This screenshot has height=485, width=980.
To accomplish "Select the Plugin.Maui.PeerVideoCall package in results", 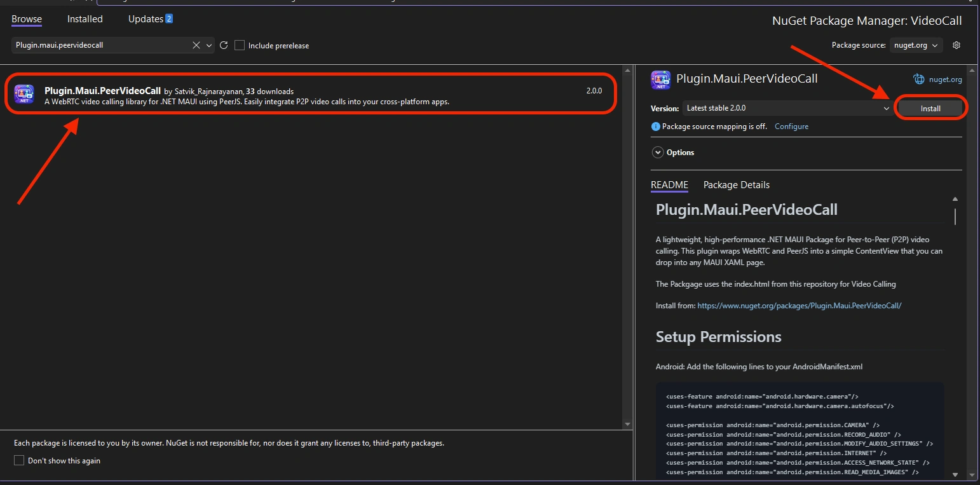I will pos(311,94).
